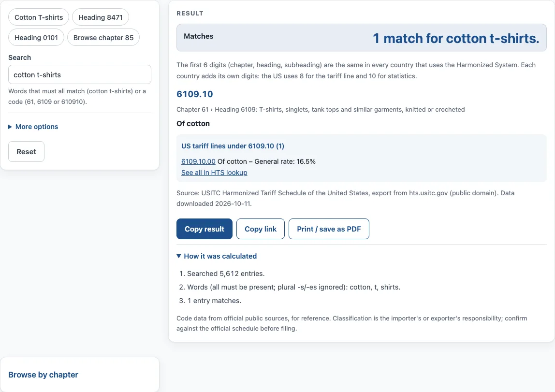Image resolution: width=555 pixels, height=392 pixels.
Task: Follow the See all in HTS lookup link
Action: point(214,173)
